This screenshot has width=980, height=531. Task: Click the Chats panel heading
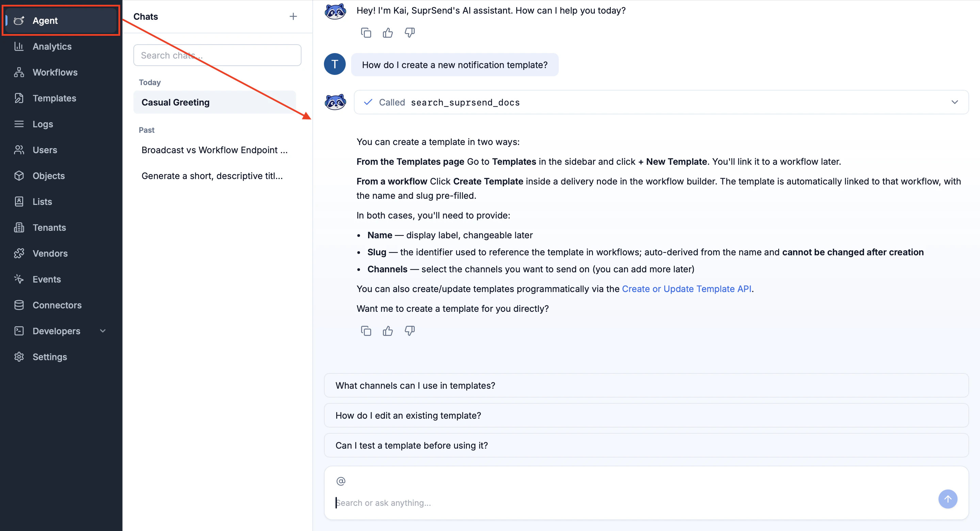pyautogui.click(x=146, y=16)
